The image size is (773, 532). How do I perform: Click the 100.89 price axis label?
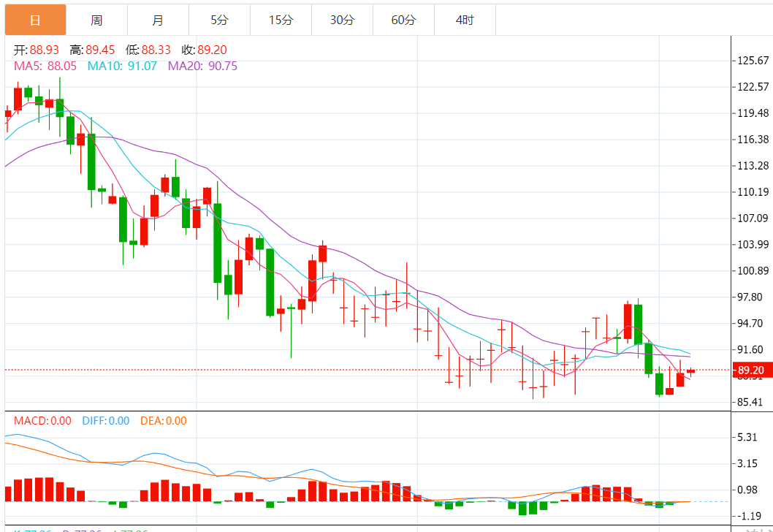tap(753, 270)
